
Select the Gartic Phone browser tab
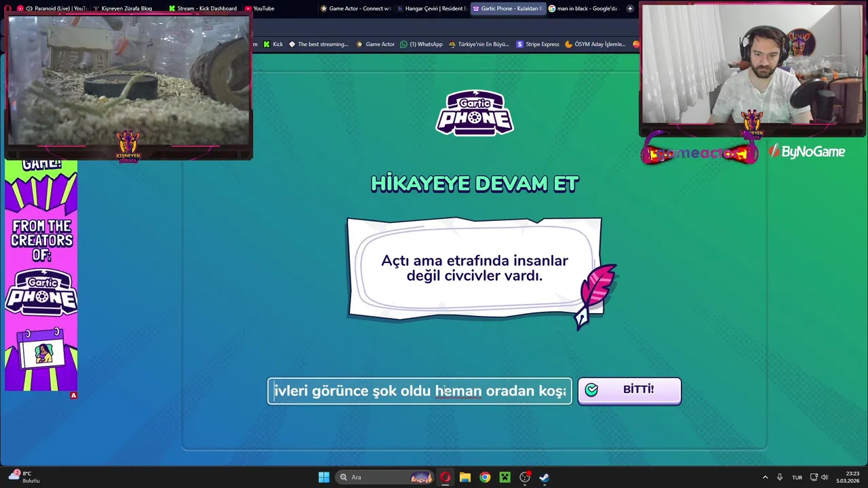point(507,8)
